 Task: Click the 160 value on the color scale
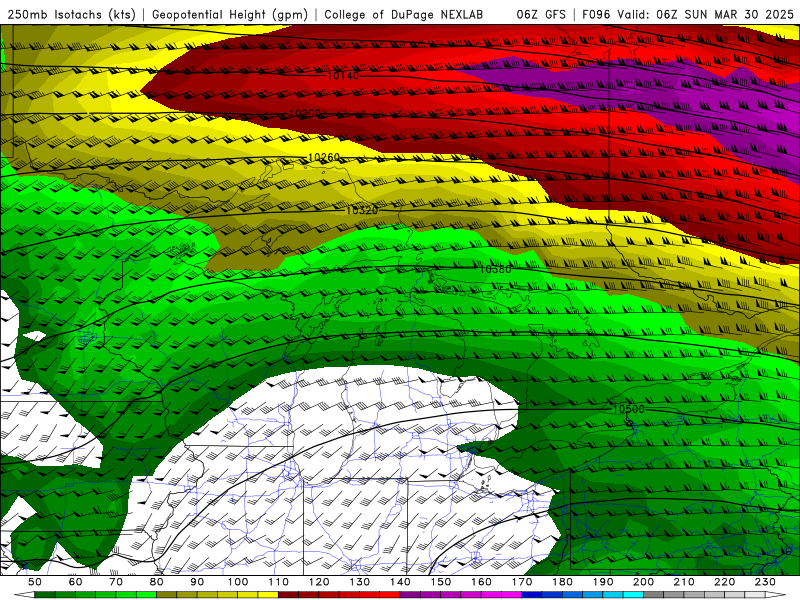481,582
